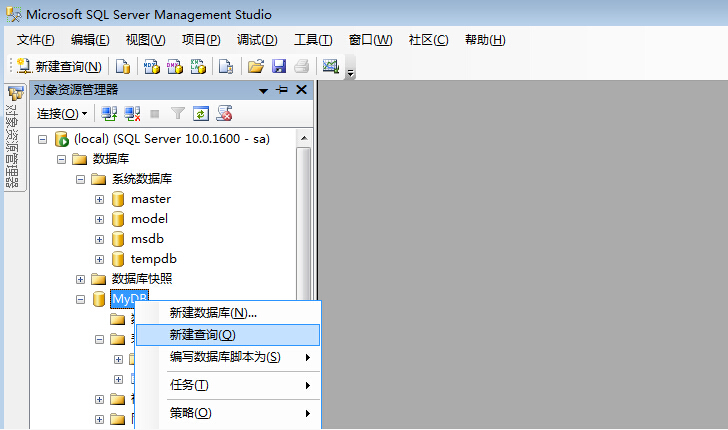Expand the model database node
This screenshot has height=430, width=728.
(x=99, y=219)
